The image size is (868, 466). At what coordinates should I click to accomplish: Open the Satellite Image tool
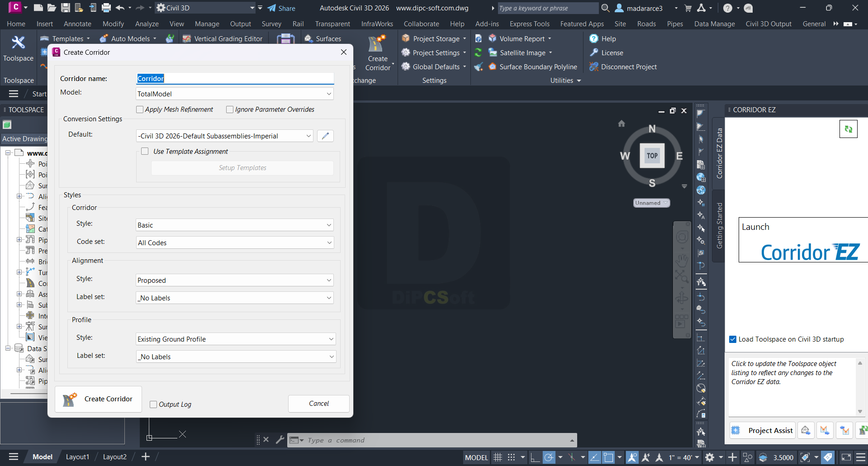[x=520, y=53]
